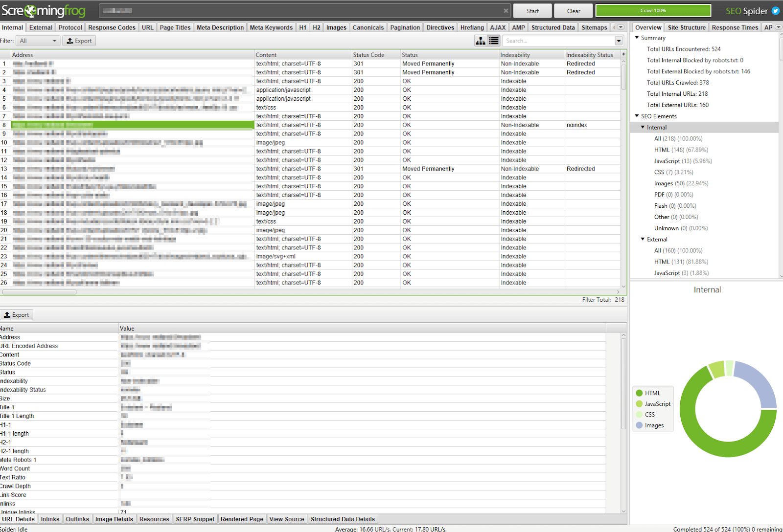
Task: Export the lower URL details table
Action: pos(17,315)
